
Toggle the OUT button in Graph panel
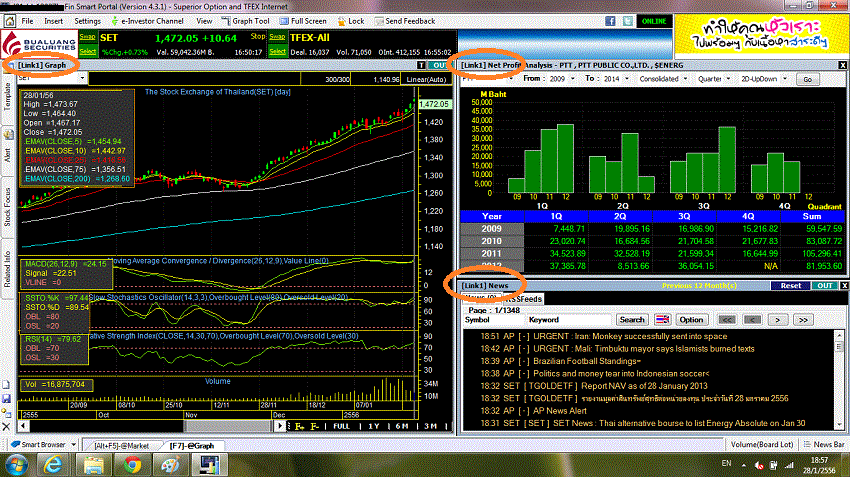pos(439,65)
